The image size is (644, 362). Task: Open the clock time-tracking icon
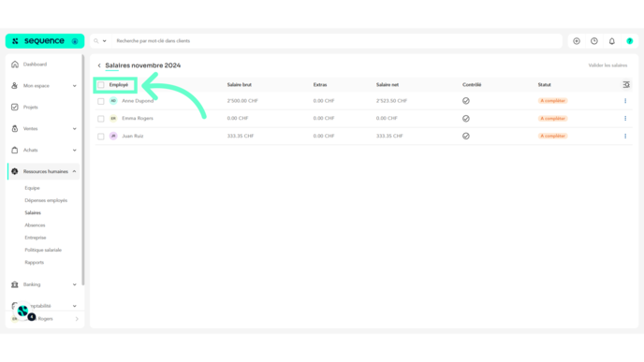594,41
